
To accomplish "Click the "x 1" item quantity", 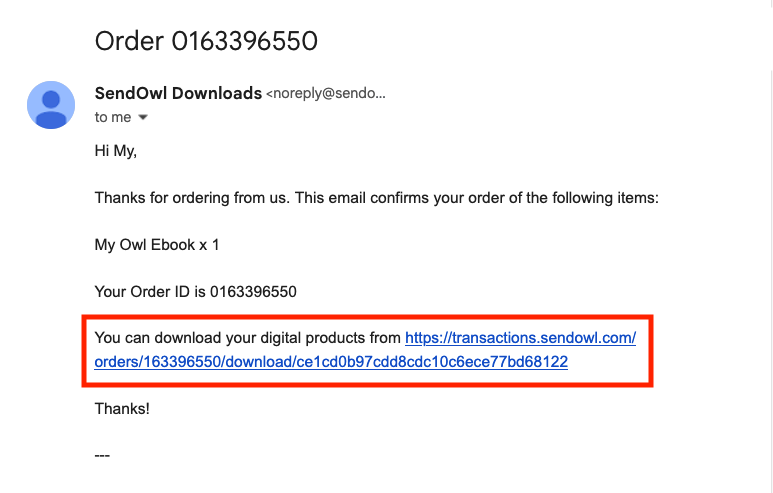I will pyautogui.click(x=209, y=245).
